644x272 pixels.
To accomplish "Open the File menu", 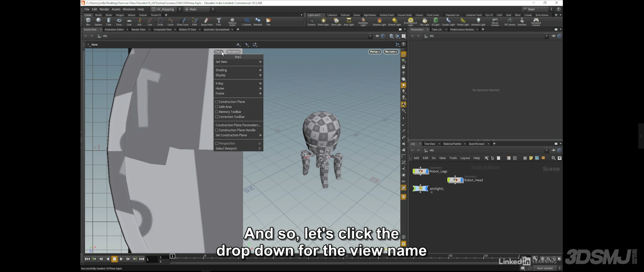I will pos(87,9).
